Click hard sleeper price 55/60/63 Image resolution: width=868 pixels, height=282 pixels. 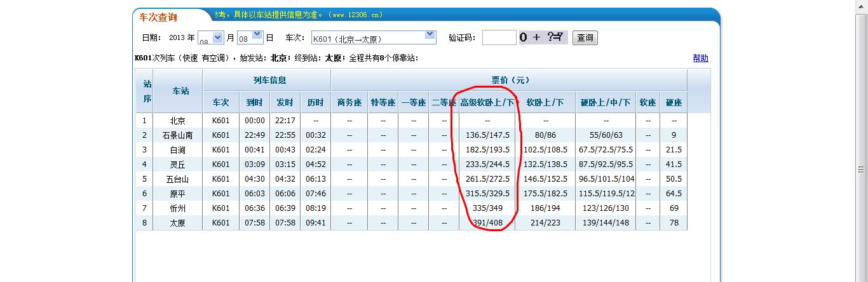pos(606,135)
